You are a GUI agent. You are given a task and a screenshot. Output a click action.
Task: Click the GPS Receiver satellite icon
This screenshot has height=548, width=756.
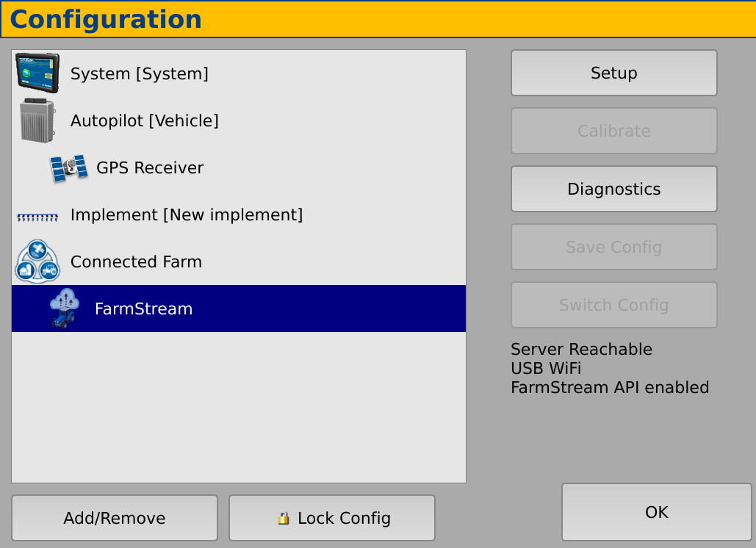pos(69,167)
